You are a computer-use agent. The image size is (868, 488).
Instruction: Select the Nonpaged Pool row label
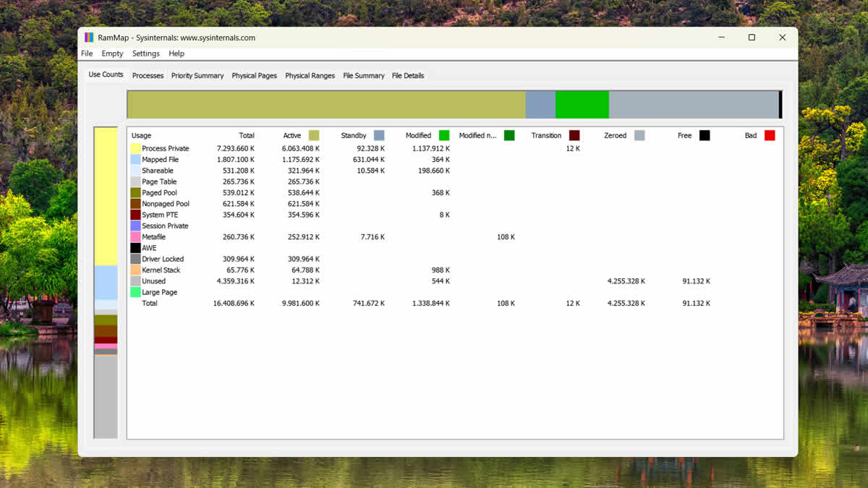click(166, 204)
